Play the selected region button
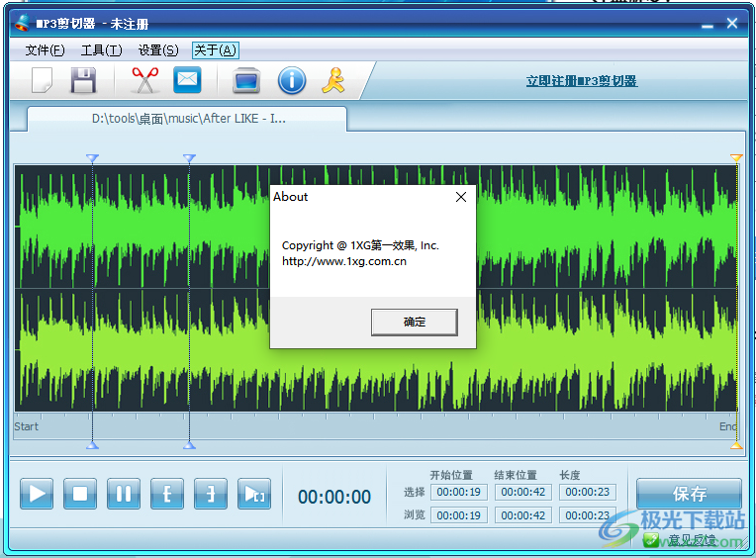756x558 pixels. [254, 494]
